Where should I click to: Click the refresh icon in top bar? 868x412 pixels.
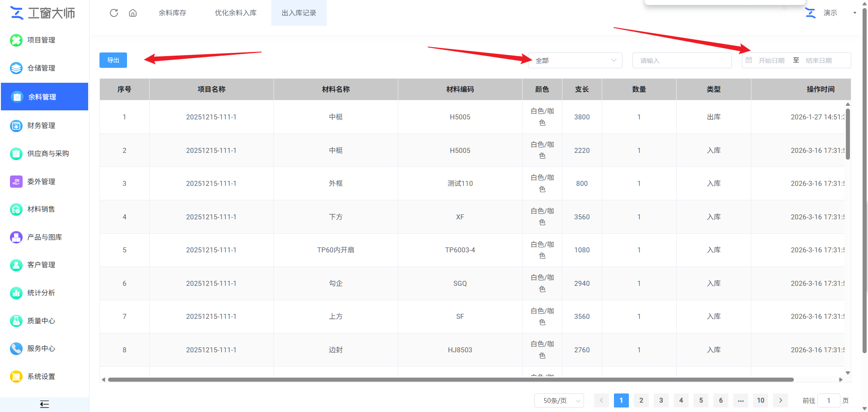(x=114, y=13)
